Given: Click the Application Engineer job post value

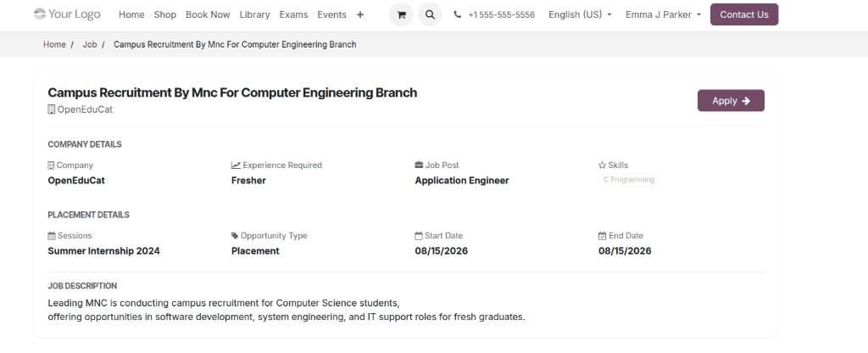Looking at the screenshot, I should click(x=462, y=180).
